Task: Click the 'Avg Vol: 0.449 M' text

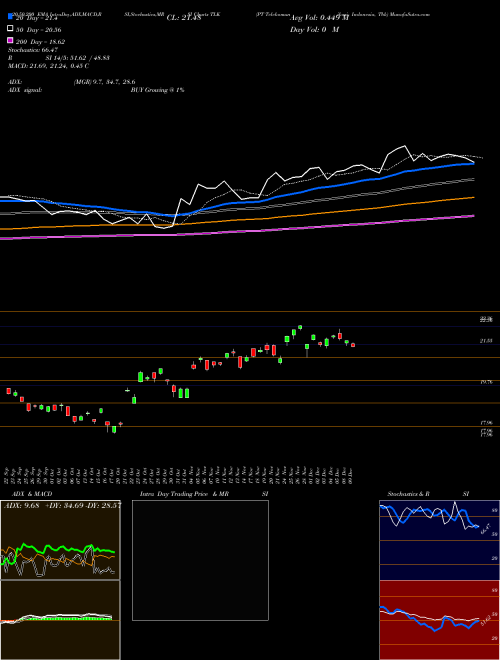Action: 319,18
